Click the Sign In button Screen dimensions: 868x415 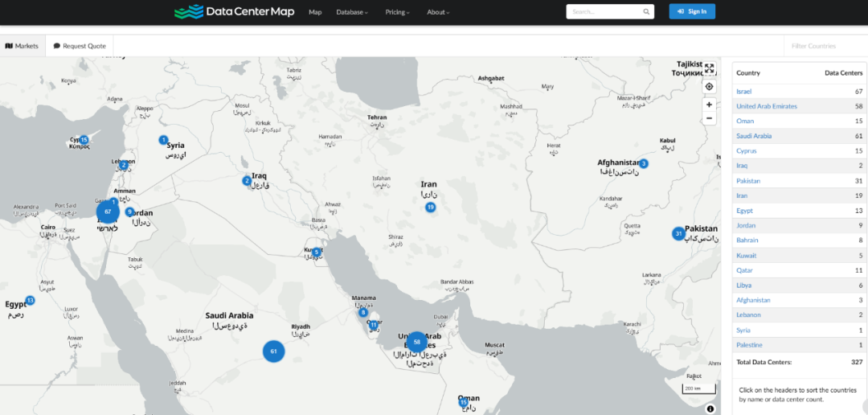click(692, 11)
